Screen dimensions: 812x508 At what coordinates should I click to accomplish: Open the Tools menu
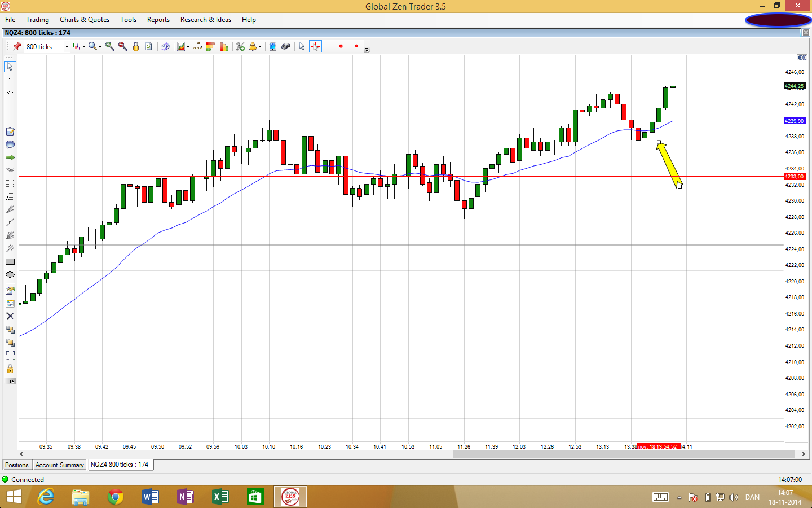(x=128, y=20)
